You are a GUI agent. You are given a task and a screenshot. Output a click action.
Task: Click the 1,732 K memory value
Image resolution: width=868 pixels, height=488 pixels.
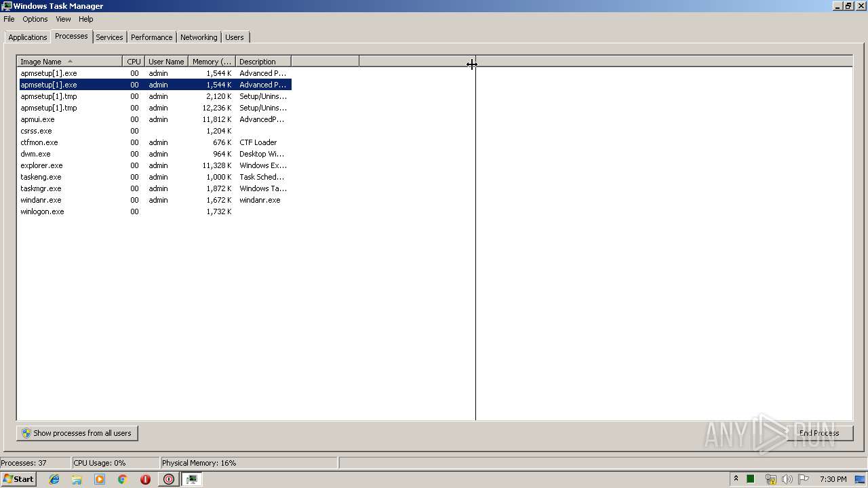(x=219, y=211)
